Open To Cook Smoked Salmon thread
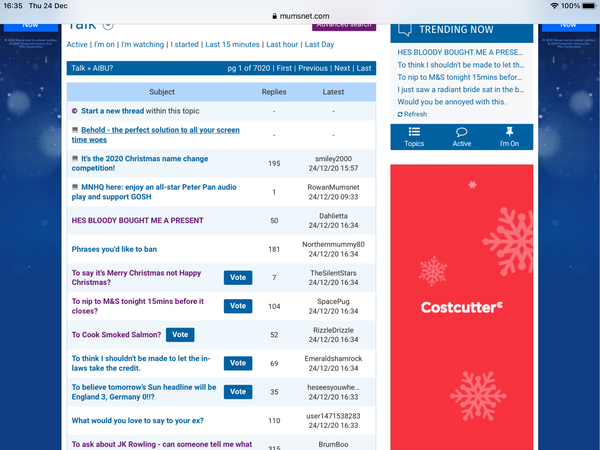The image size is (600, 450). 116,335
